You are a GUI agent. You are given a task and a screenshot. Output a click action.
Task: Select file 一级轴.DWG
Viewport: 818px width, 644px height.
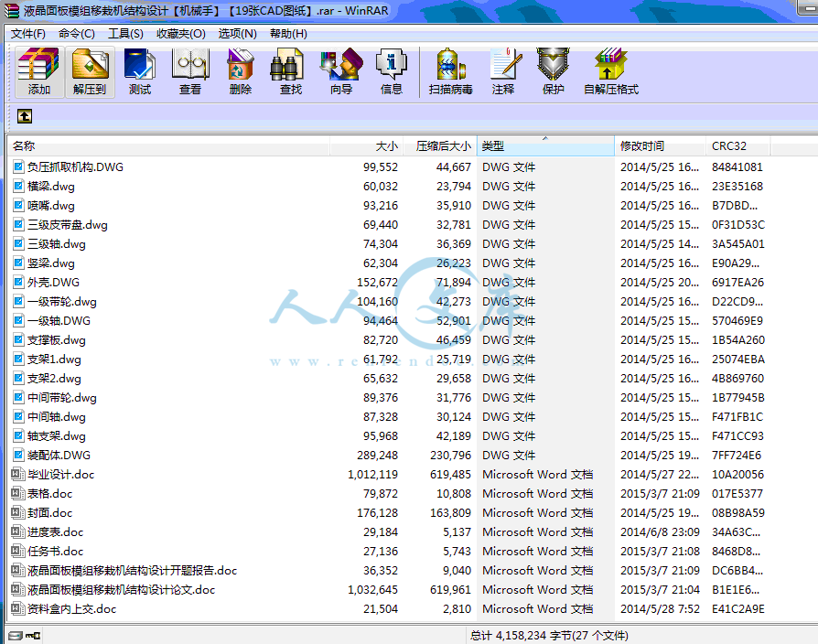(59, 321)
